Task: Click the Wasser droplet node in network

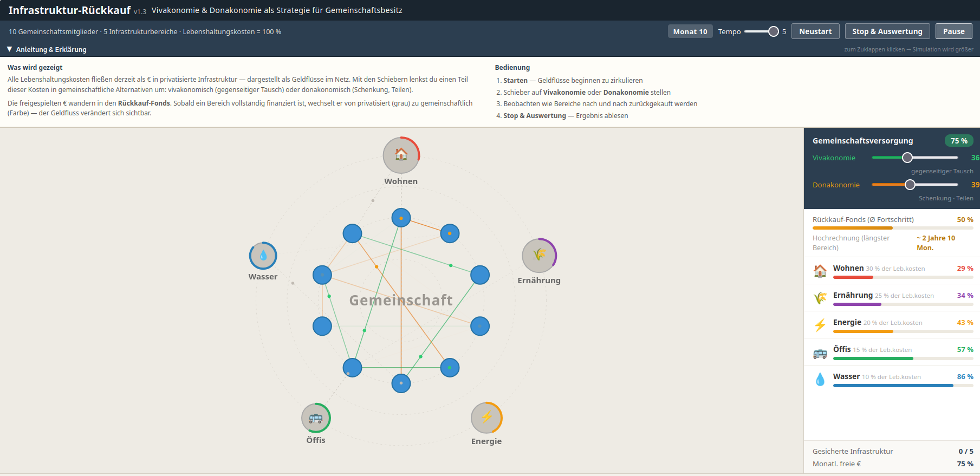Action: click(263, 256)
